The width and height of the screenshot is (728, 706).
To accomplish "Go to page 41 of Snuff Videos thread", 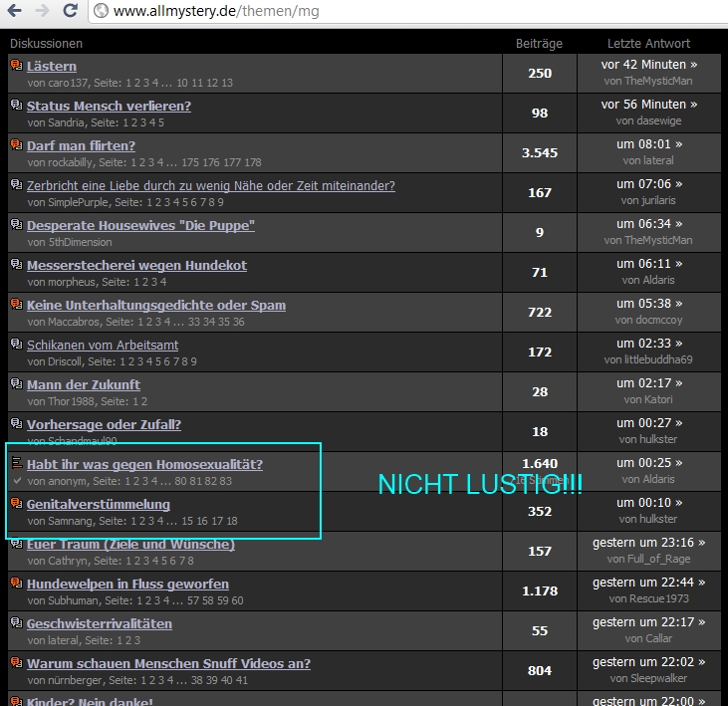I will click(x=242, y=681).
